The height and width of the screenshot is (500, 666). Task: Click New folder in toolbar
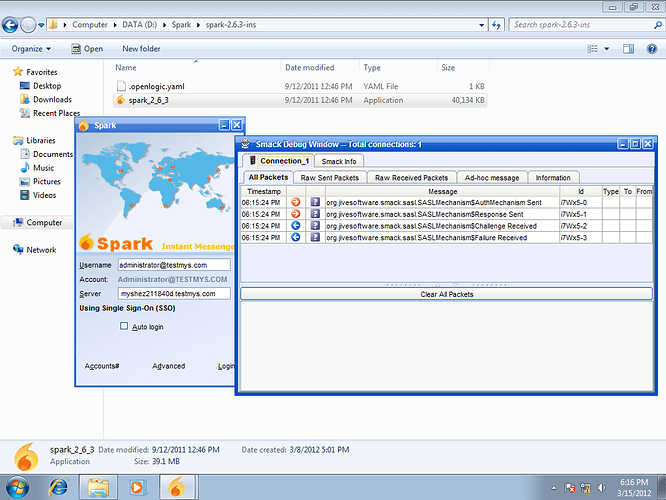point(141,49)
